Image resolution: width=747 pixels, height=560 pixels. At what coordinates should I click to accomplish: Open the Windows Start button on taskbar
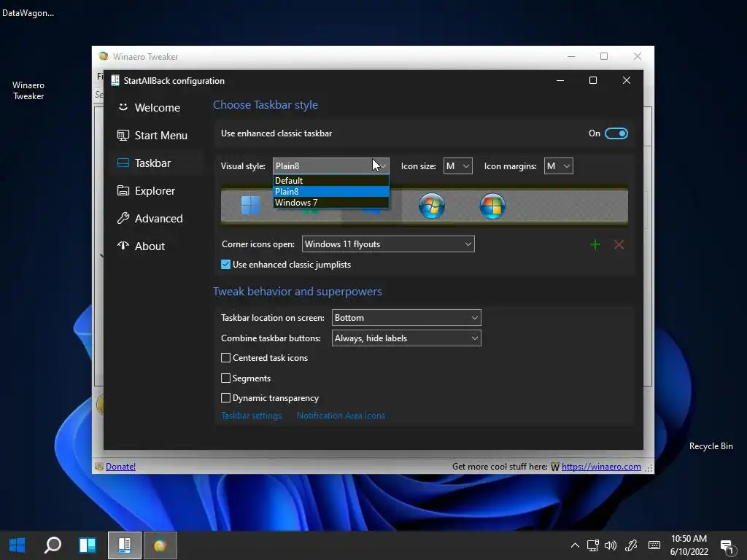pyautogui.click(x=18, y=545)
